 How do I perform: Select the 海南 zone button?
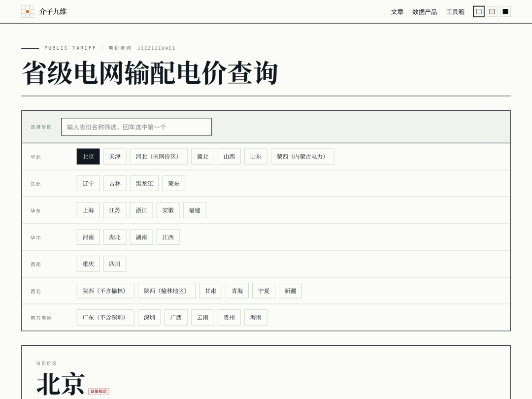pos(256,318)
